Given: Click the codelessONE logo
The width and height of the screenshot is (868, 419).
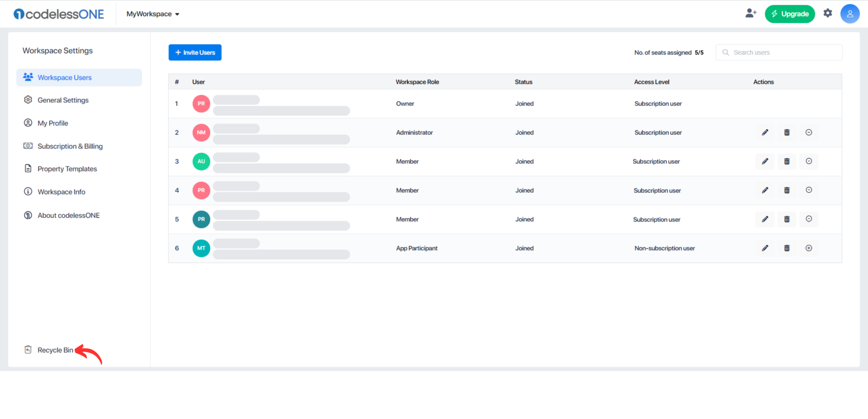Looking at the screenshot, I should [x=59, y=14].
